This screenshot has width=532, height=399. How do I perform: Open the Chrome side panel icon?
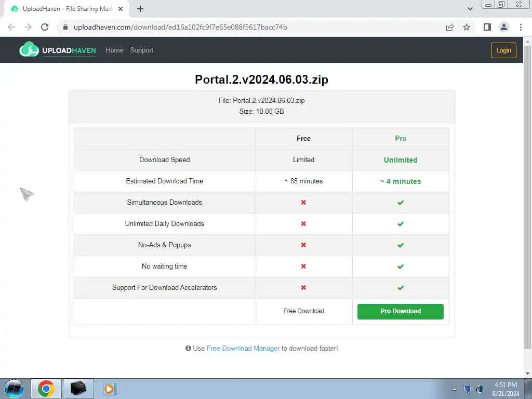pos(487,27)
